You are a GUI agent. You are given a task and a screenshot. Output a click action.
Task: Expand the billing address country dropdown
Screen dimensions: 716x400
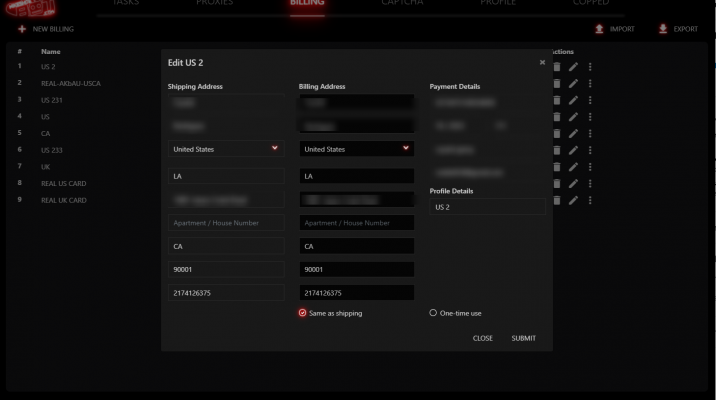coord(356,149)
